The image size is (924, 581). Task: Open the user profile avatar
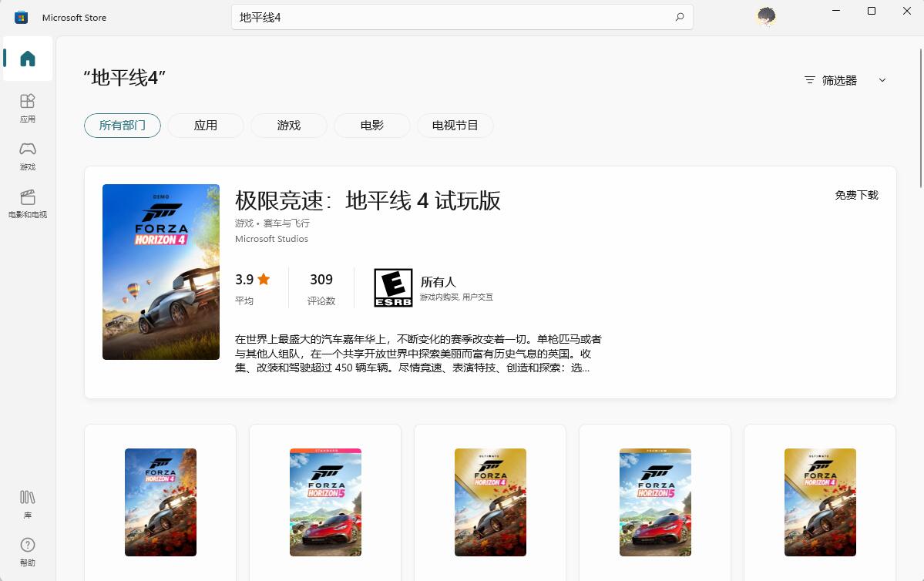[766, 16]
